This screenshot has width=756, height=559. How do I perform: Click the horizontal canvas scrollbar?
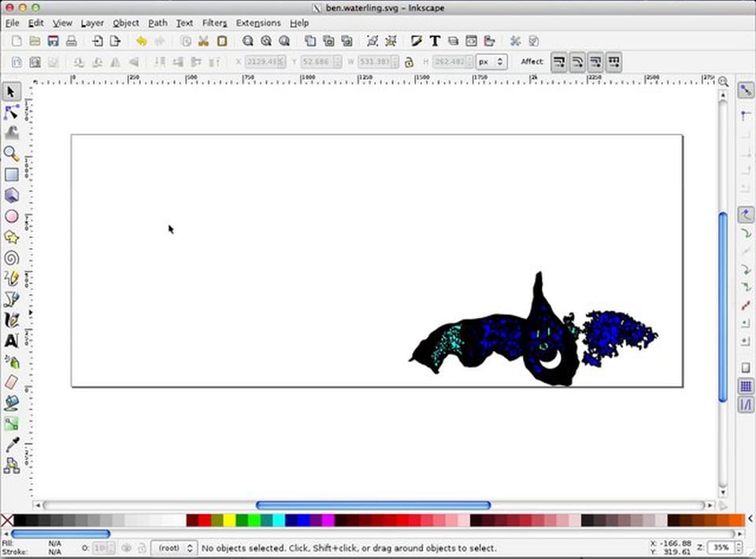coord(373,505)
